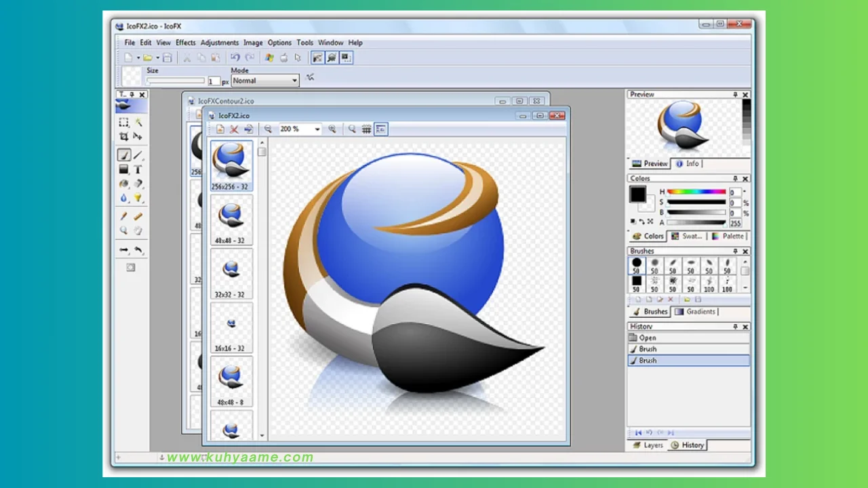868x488 pixels.
Task: Select the brush tool in toolbox
Action: click(123, 155)
